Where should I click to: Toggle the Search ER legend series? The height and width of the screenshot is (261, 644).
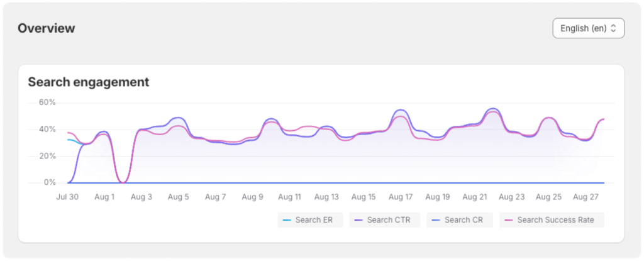(310, 220)
